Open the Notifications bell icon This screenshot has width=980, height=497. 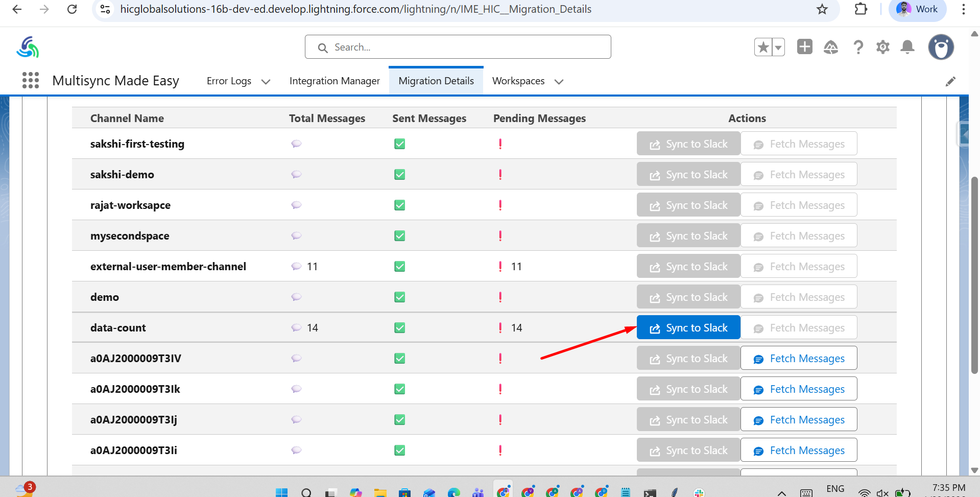pyautogui.click(x=907, y=48)
